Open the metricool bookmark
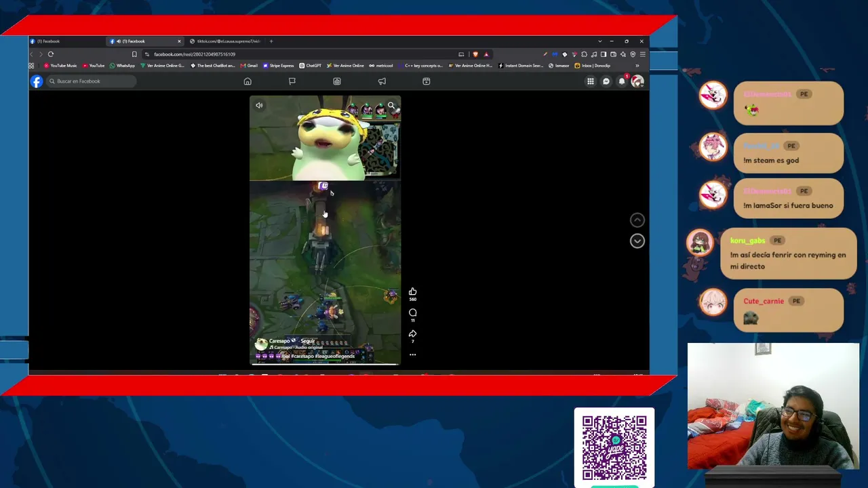Screen dimensions: 868x488 (381, 66)
